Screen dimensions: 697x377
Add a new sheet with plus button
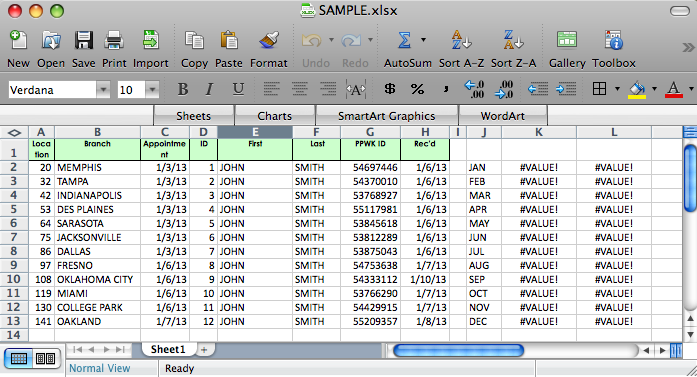click(x=204, y=350)
